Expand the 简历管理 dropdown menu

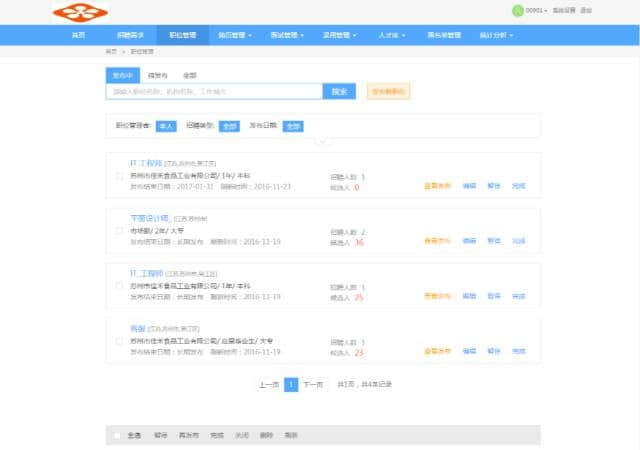(235, 34)
